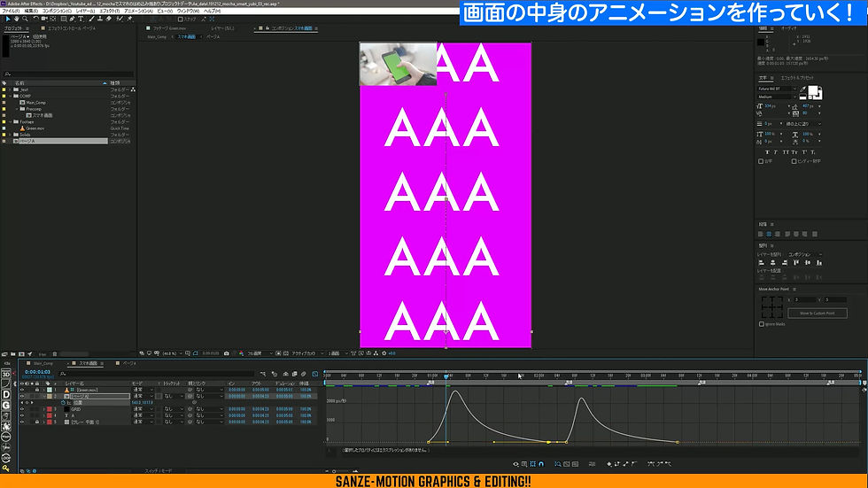Select the Brush tool
Image resolution: width=868 pixels, height=488 pixels.
(91, 19)
